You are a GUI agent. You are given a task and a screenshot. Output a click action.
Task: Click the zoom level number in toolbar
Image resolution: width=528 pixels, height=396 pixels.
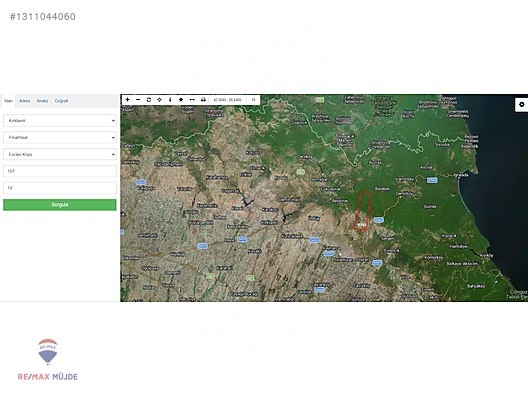pyautogui.click(x=253, y=100)
